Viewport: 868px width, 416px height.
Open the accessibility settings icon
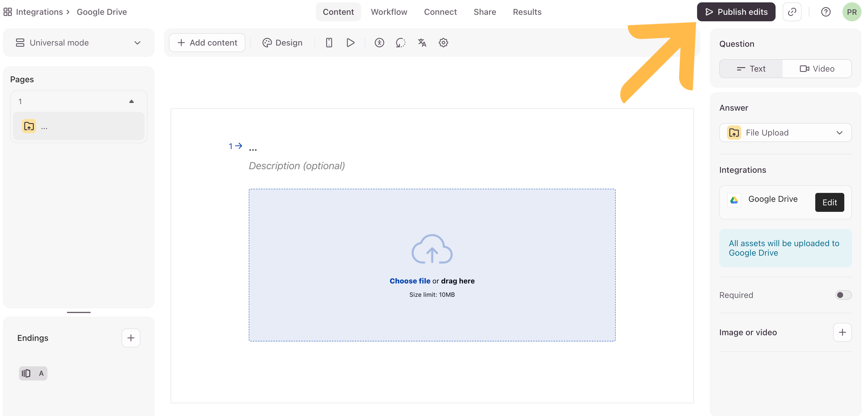coord(379,43)
